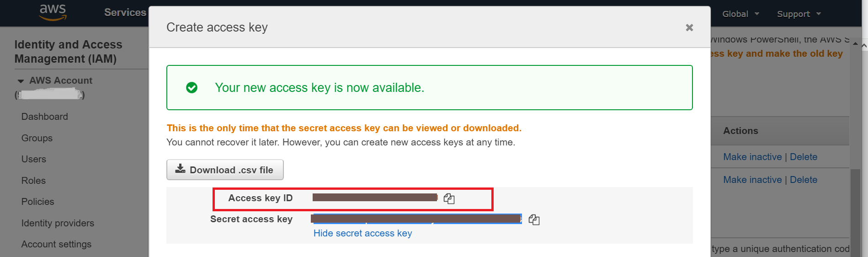This screenshot has height=257, width=868.
Task: Copy the Access key ID
Action: [x=449, y=198]
